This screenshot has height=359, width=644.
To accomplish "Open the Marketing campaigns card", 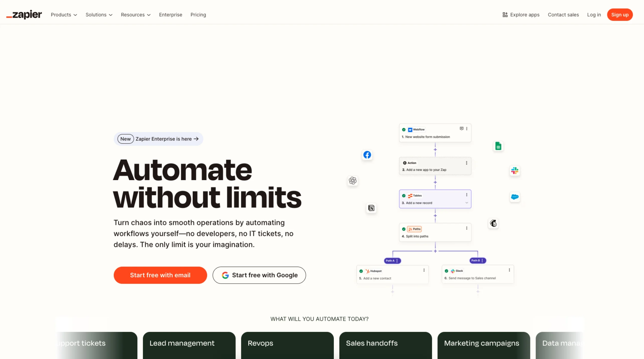I will pos(484,345).
